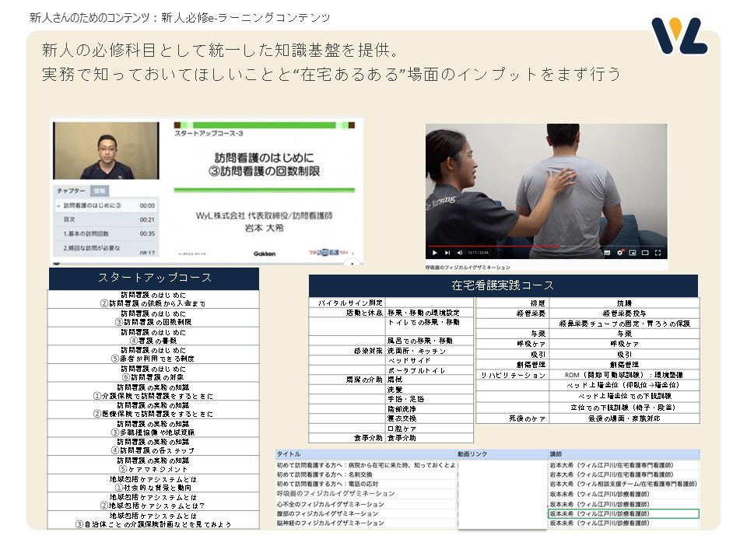Image resolution: width=747 pixels, height=560 pixels.
Task: Click the WyL logo at top right
Action: tap(679, 37)
